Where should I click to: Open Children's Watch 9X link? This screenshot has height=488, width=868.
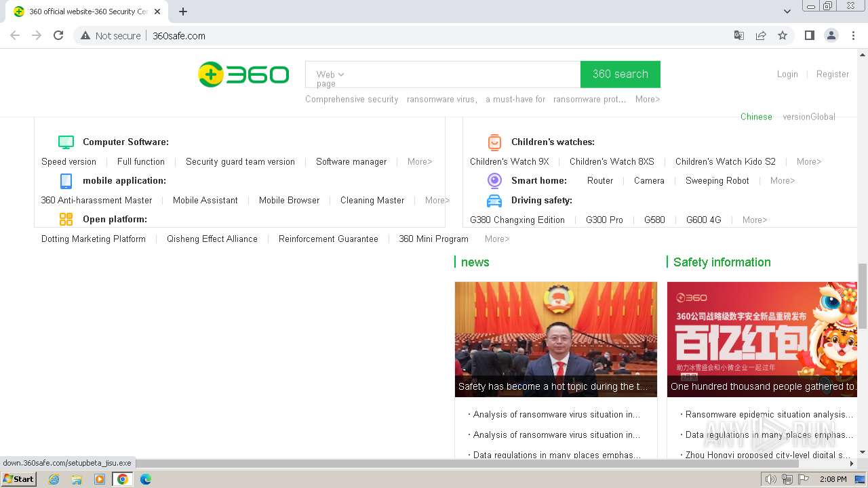coord(509,161)
